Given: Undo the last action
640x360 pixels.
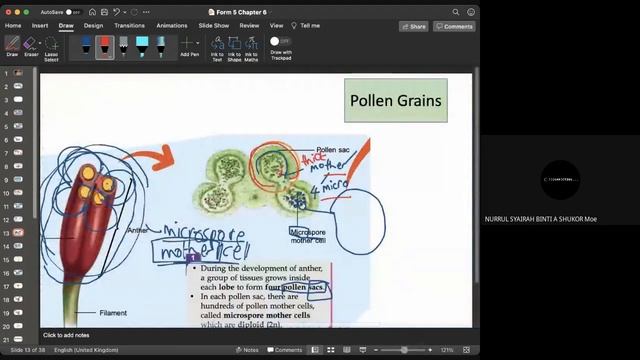Looking at the screenshot, I should (117, 12).
